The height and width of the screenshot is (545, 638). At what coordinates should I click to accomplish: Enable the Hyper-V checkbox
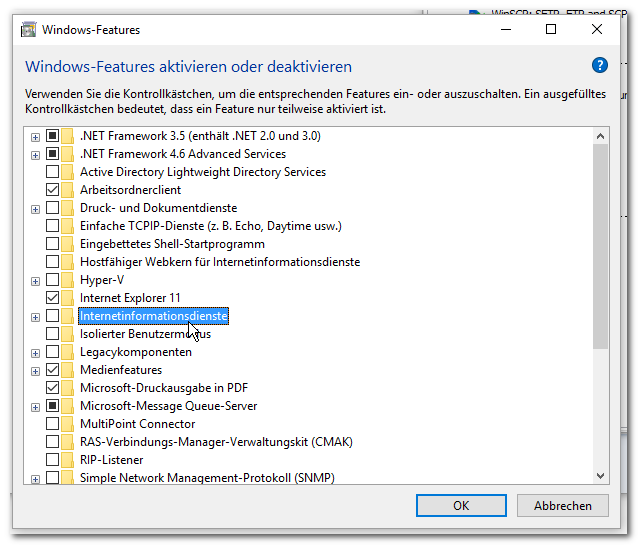(52, 280)
